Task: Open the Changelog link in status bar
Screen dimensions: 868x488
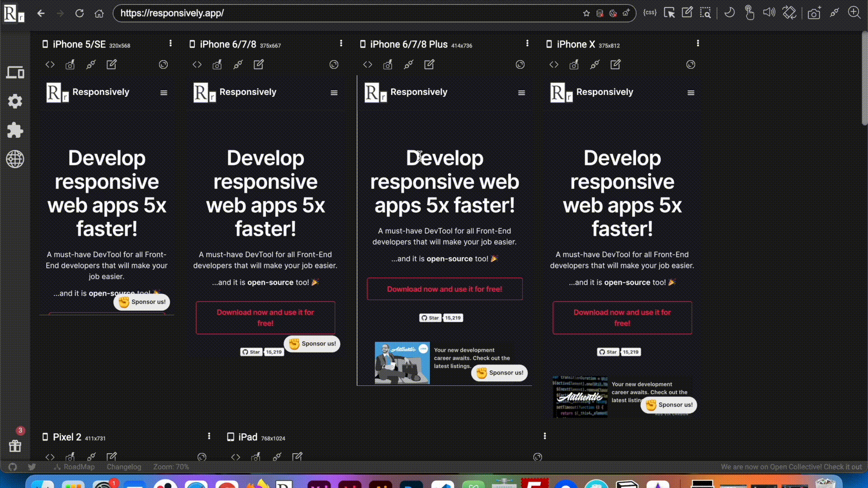Action: (124, 467)
